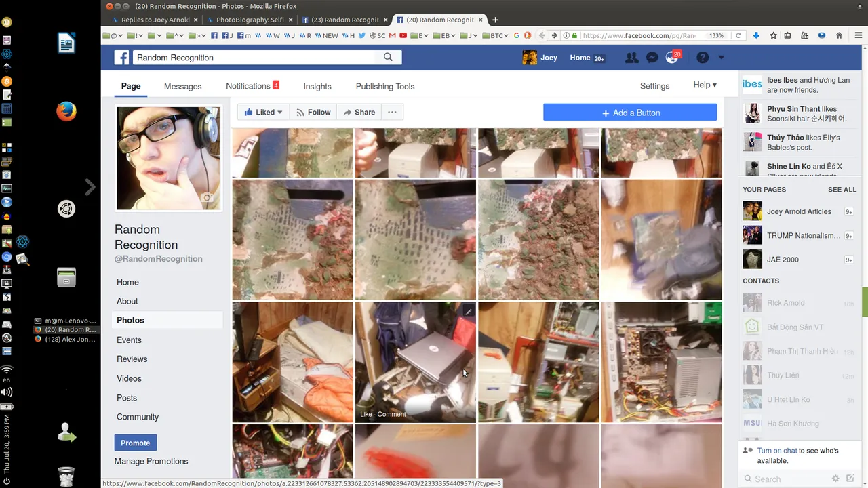Close the '(23) Random Recognit' browser tab
The image size is (868, 488).
click(384, 20)
